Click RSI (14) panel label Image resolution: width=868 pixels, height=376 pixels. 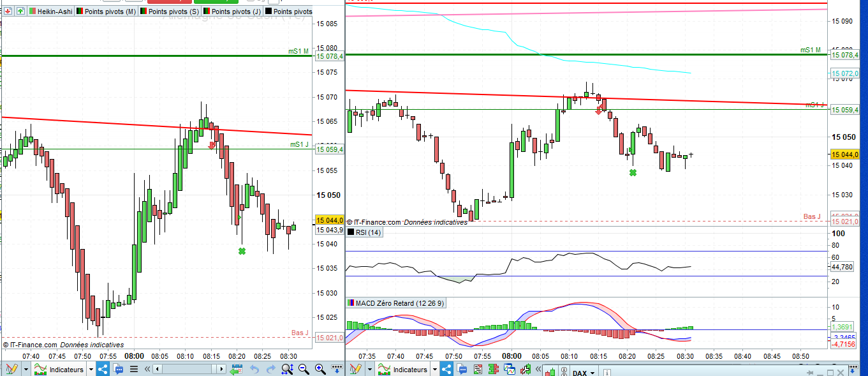click(x=364, y=232)
